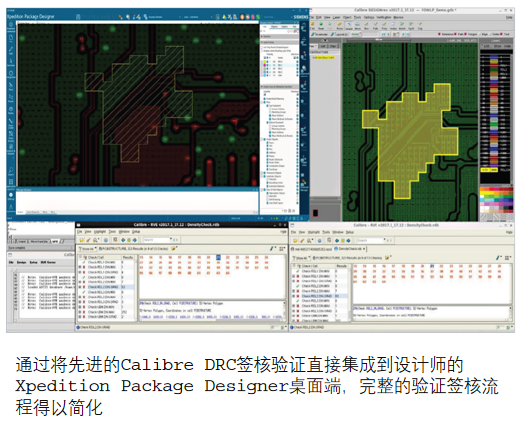This screenshot has width=521, height=428.
Task: Open the Highlight menu in left RVE window
Action: point(100,231)
